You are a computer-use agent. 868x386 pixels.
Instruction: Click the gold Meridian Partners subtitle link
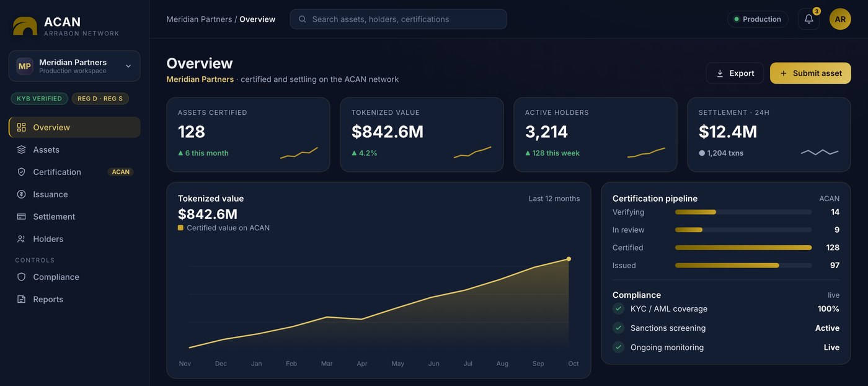coord(200,79)
